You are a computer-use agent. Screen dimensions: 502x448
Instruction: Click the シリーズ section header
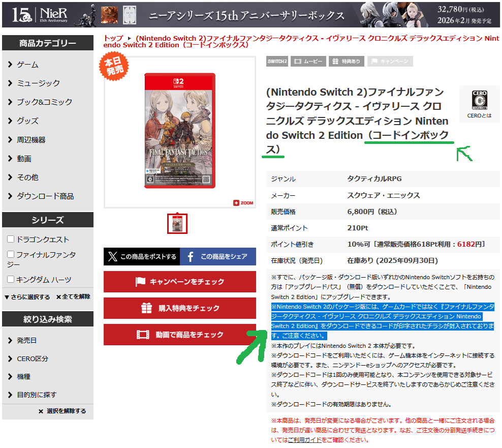coord(48,220)
